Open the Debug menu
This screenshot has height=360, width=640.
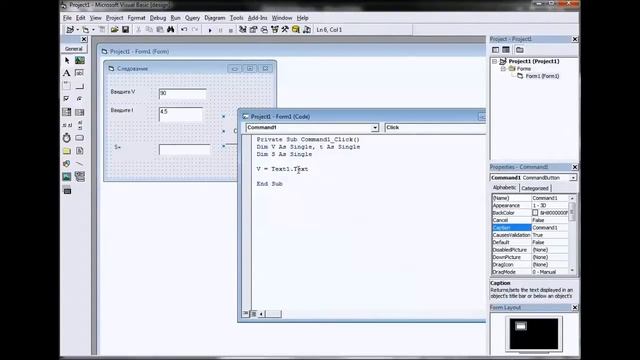[x=158, y=18]
